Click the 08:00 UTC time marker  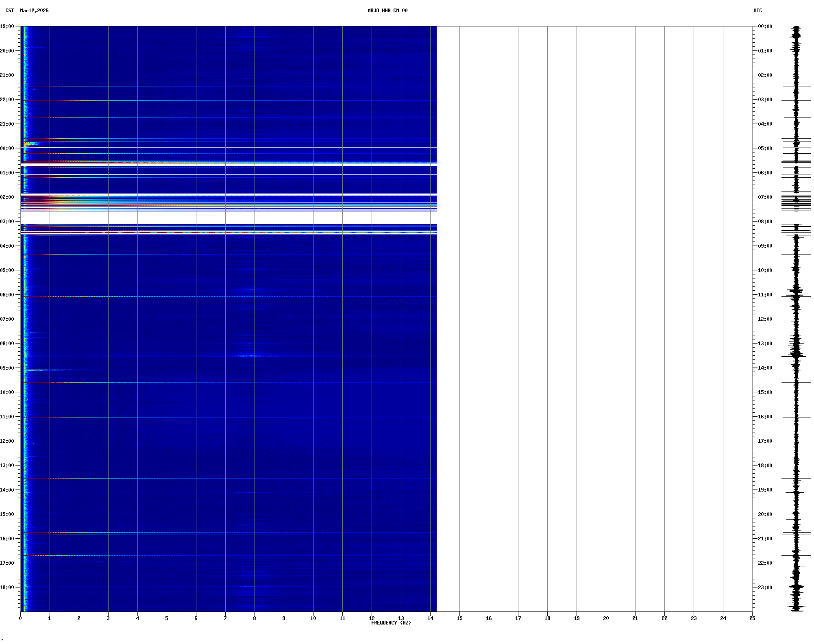(x=765, y=222)
